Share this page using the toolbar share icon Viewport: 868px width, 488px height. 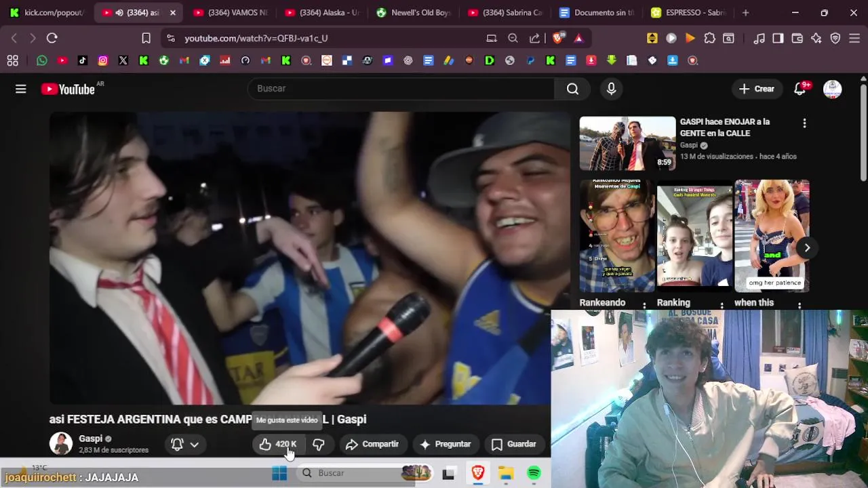534,39
